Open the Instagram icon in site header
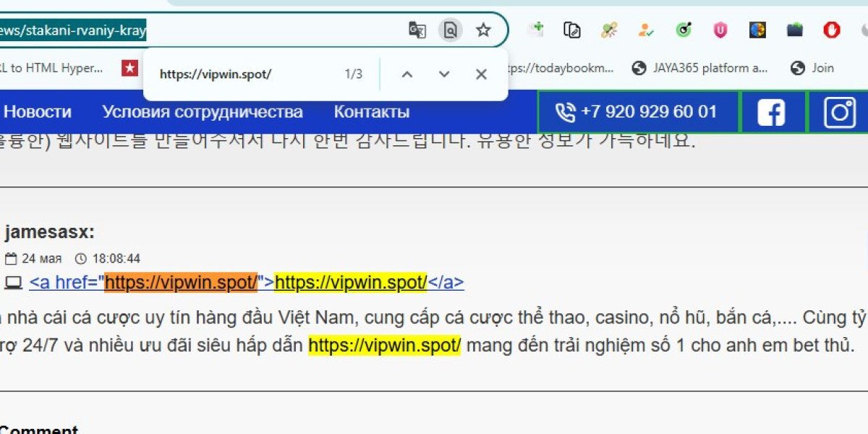The image size is (868, 434). click(839, 112)
